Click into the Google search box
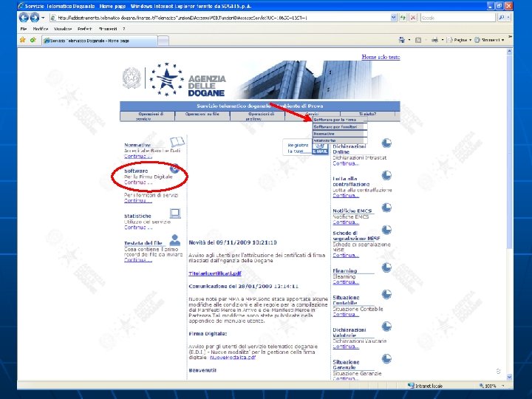Screen dimensions: 532x399 (x=458, y=18)
